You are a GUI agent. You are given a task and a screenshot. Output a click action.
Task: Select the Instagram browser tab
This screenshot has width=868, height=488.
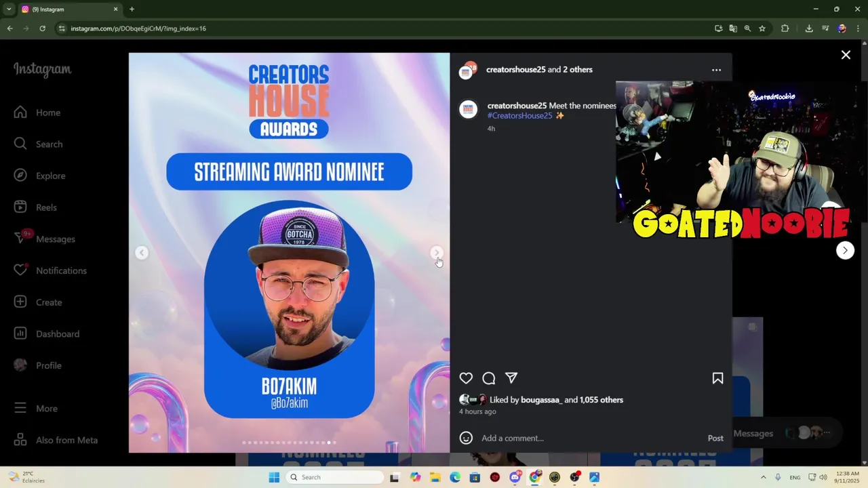[x=69, y=9]
